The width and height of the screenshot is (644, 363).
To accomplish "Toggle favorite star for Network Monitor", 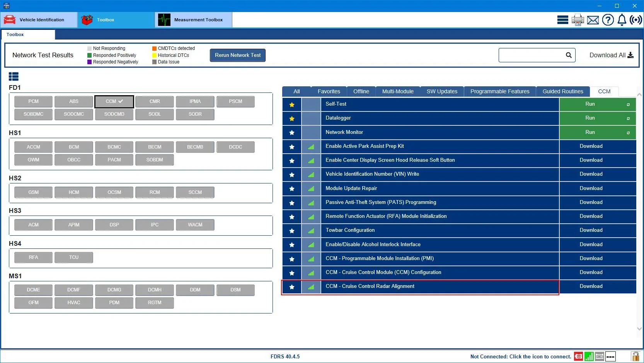I will tap(292, 133).
